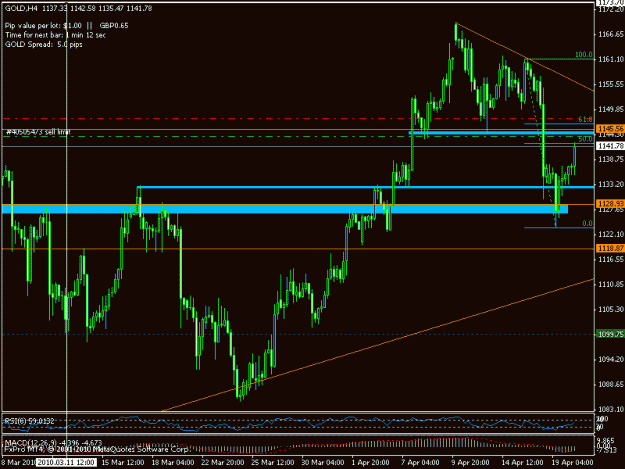625x469 pixels.
Task: Click the crosshair date label 2010.03.11 12:00
Action: pyautogui.click(x=66, y=463)
